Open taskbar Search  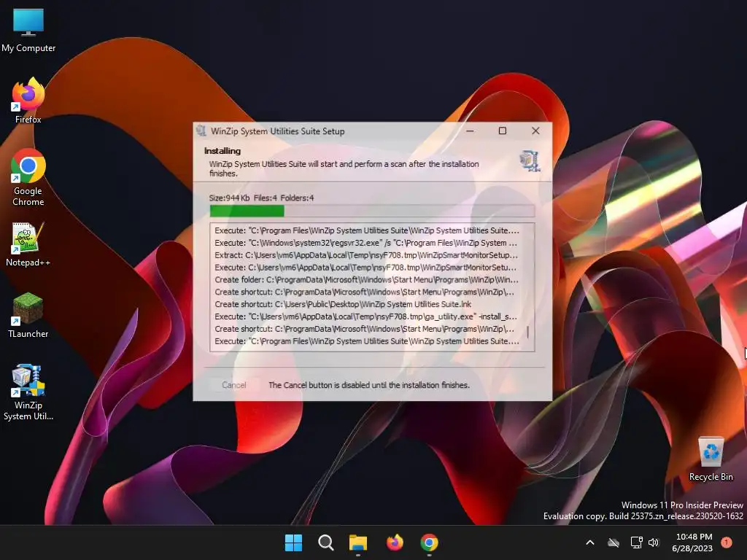(326, 542)
